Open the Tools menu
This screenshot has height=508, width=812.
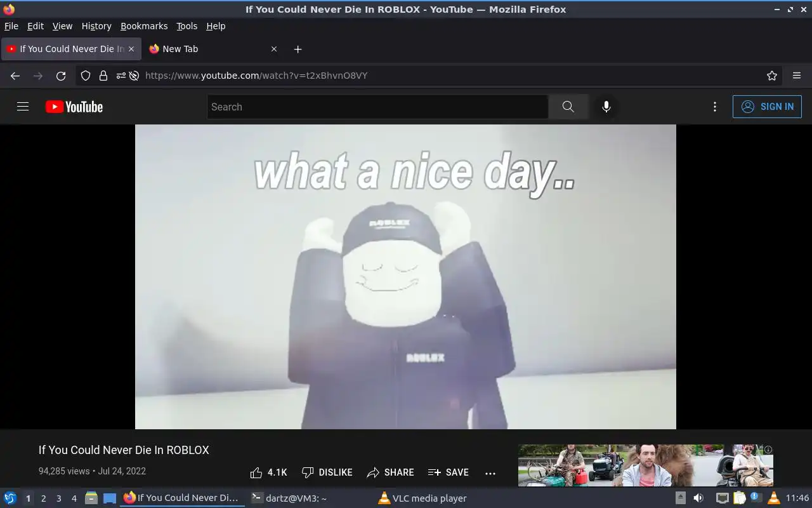[187, 26]
